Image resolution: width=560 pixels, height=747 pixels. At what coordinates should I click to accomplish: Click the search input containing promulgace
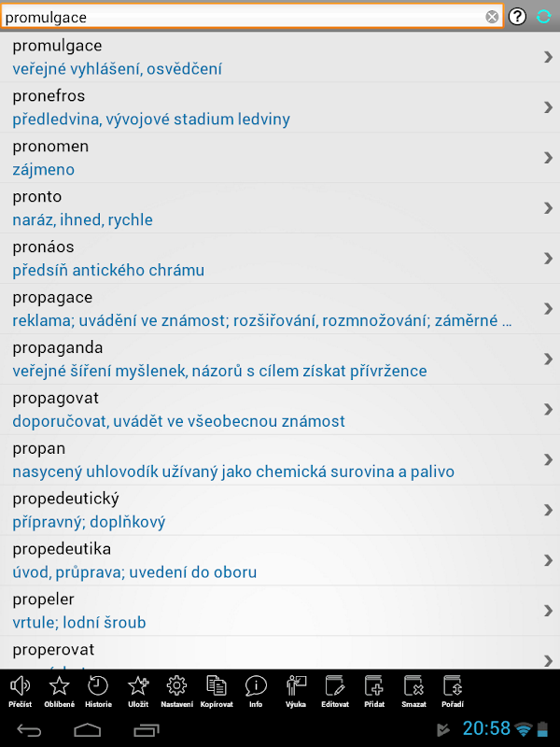pyautogui.click(x=243, y=17)
